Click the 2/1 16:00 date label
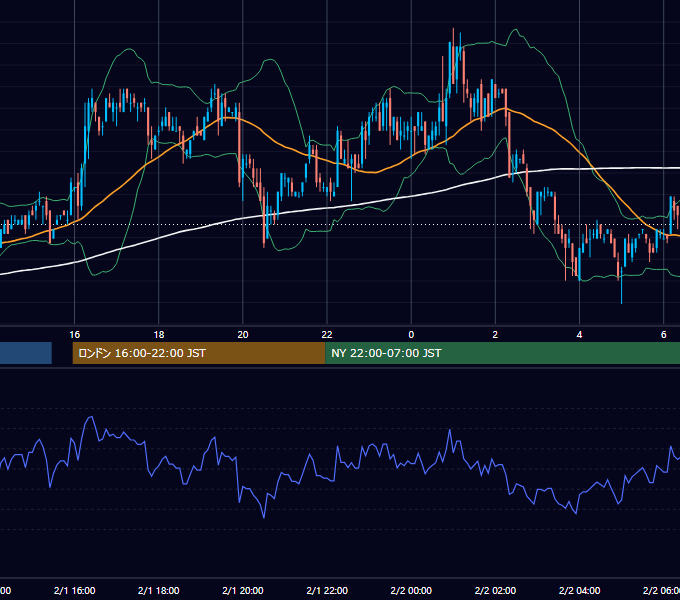 [x=75, y=591]
